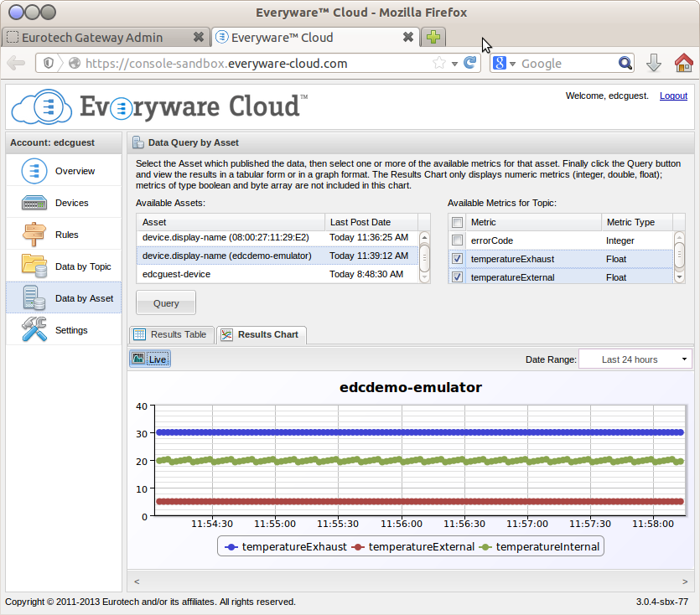
Task: Click the Data by Asset server icon
Action: pyautogui.click(x=34, y=298)
